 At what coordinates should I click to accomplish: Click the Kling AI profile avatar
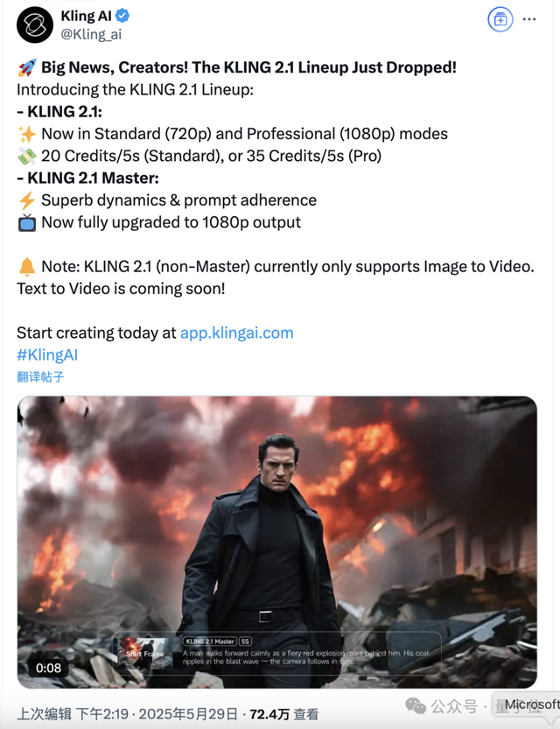coord(35,25)
